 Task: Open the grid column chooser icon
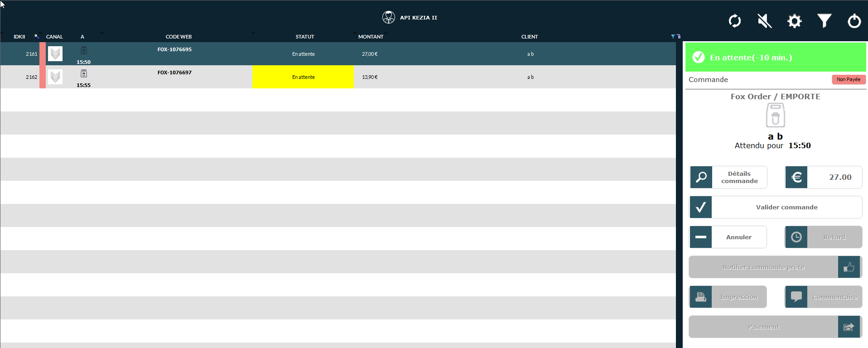(679, 36)
